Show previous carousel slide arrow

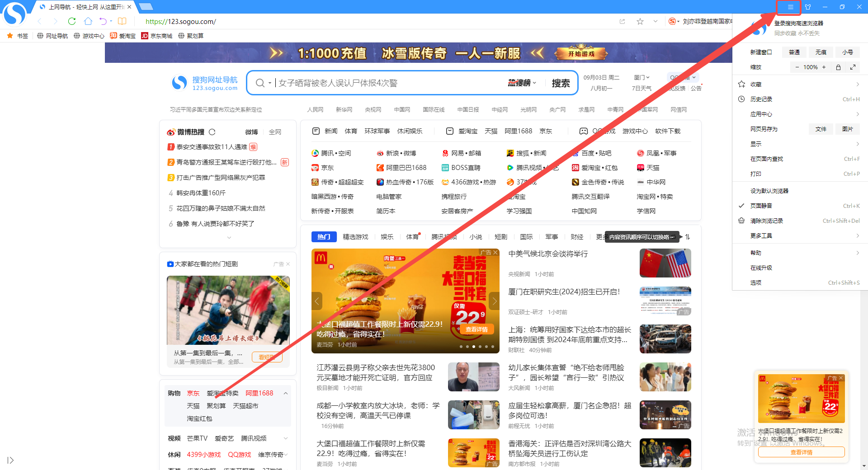pos(317,301)
